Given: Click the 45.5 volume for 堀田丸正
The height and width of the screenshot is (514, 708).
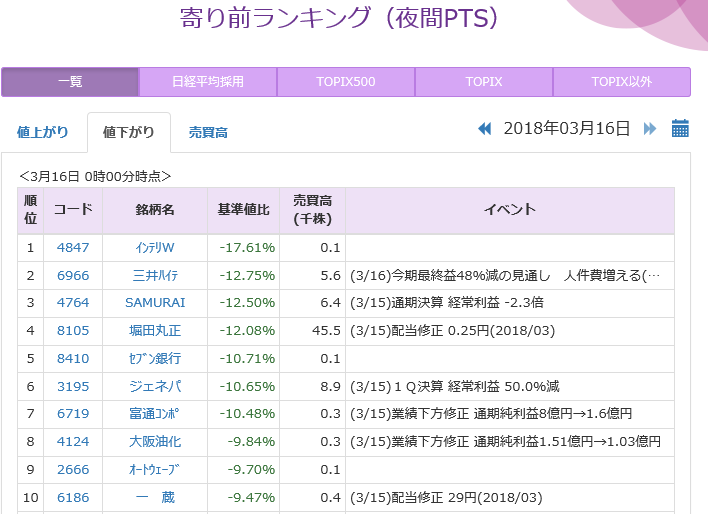Looking at the screenshot, I should pos(326,331).
